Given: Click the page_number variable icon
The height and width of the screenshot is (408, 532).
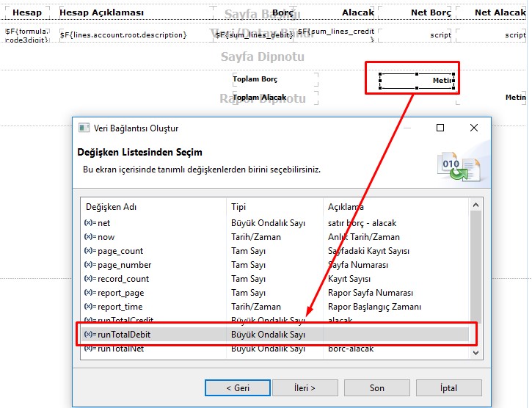Looking at the screenshot, I should point(90,265).
